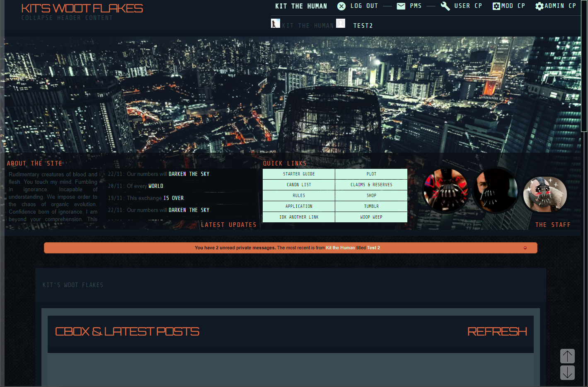Open Kit the Human link in notice
The image size is (588, 387).
click(x=340, y=248)
